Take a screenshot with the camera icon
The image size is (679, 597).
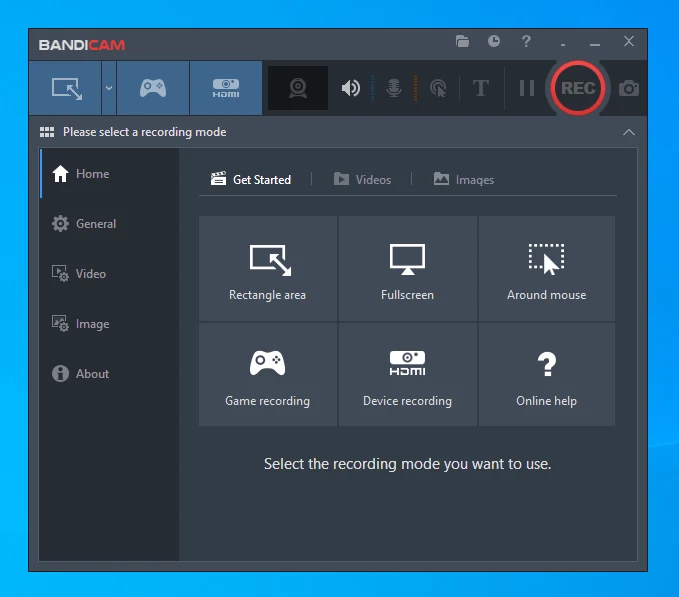(x=628, y=88)
